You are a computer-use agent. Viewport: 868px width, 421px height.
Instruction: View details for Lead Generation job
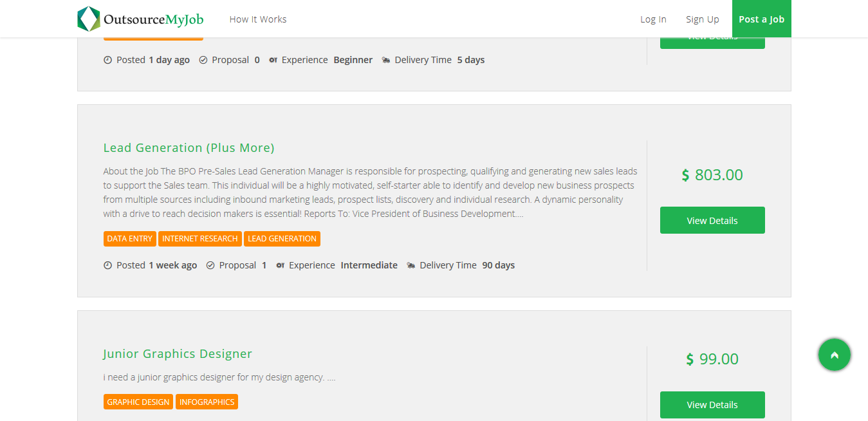pos(712,220)
